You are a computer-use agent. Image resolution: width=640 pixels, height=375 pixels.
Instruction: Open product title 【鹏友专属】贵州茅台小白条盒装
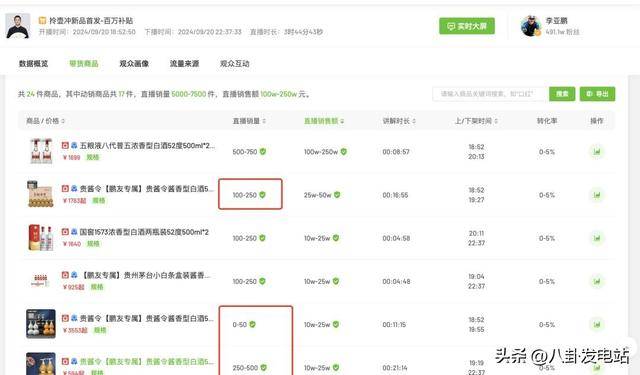[x=146, y=275]
